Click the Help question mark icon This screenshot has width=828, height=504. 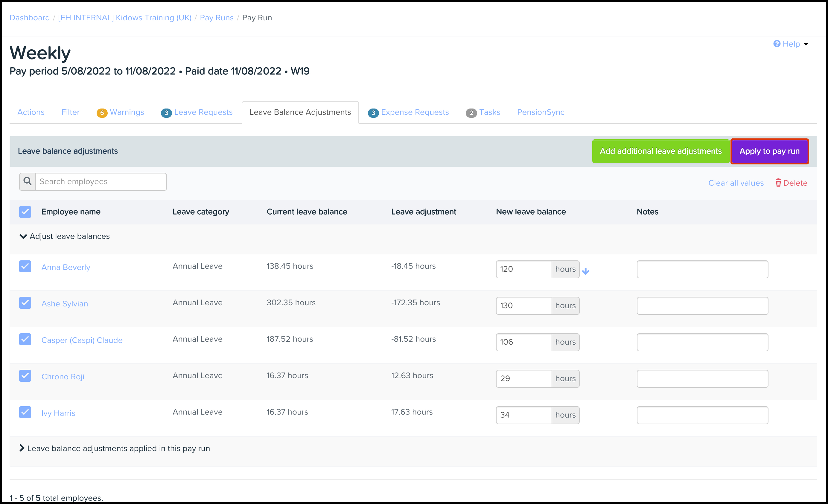click(x=777, y=44)
